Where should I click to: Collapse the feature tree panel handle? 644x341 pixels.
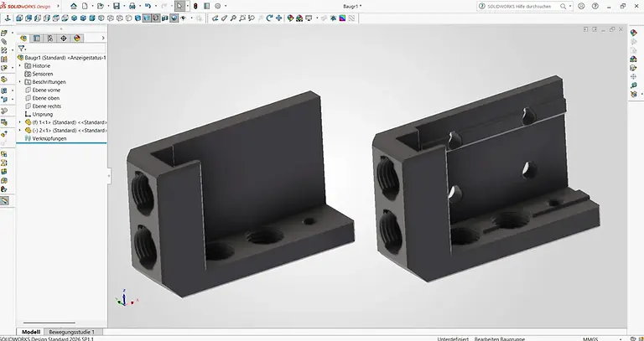109,176
